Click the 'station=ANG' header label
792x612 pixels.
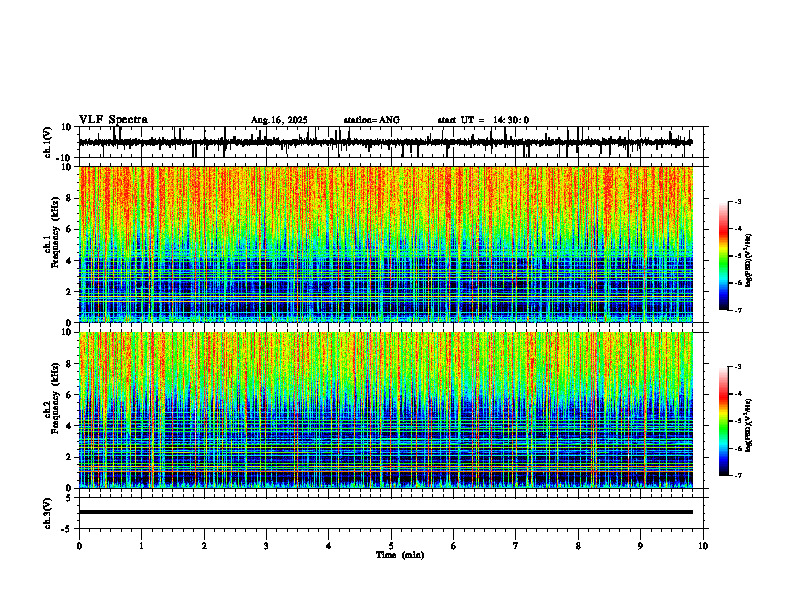372,120
